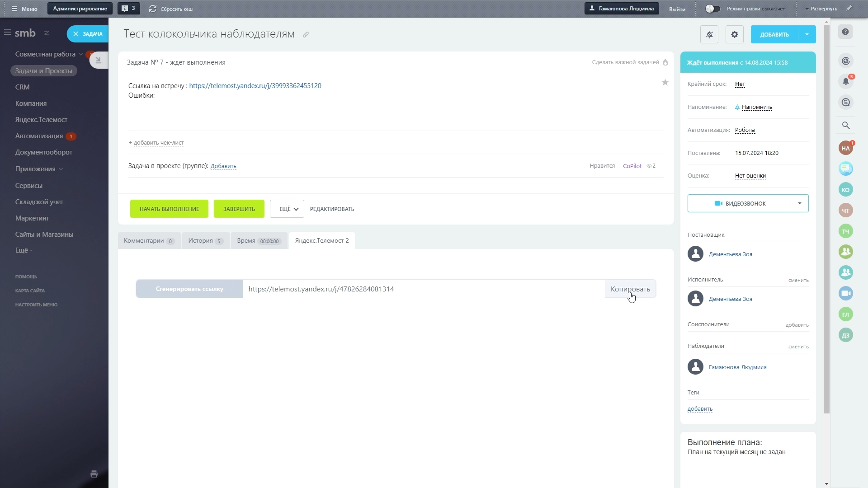Click the help question mark icon
The width and height of the screenshot is (868, 488).
pyautogui.click(x=845, y=32)
